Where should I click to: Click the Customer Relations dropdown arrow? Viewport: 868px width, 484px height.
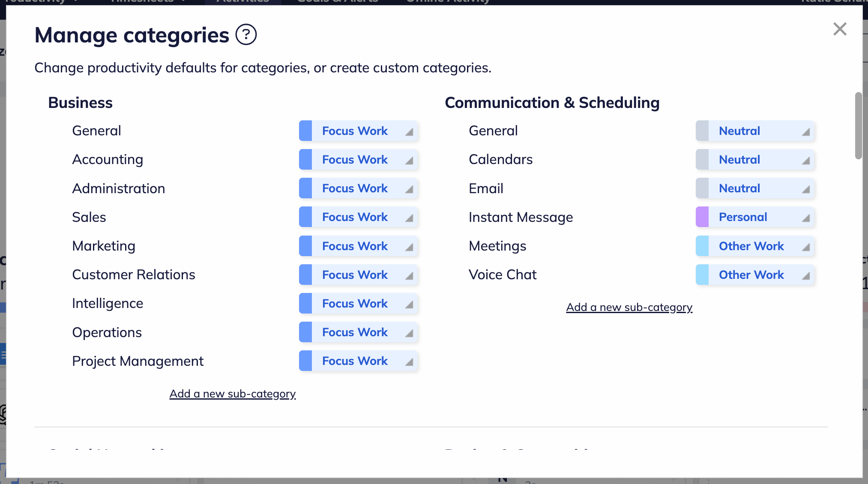click(x=409, y=275)
